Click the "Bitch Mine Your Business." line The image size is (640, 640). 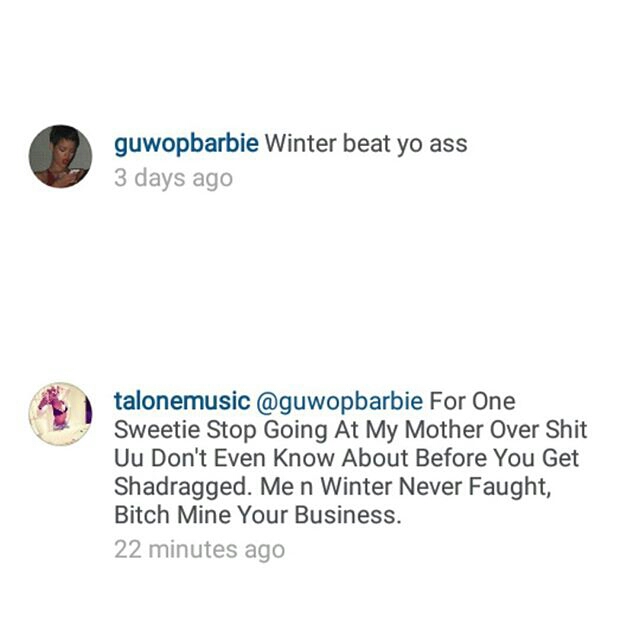(x=258, y=515)
